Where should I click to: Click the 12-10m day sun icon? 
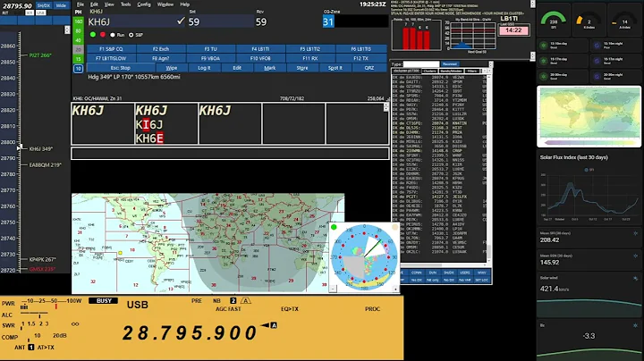point(544,46)
